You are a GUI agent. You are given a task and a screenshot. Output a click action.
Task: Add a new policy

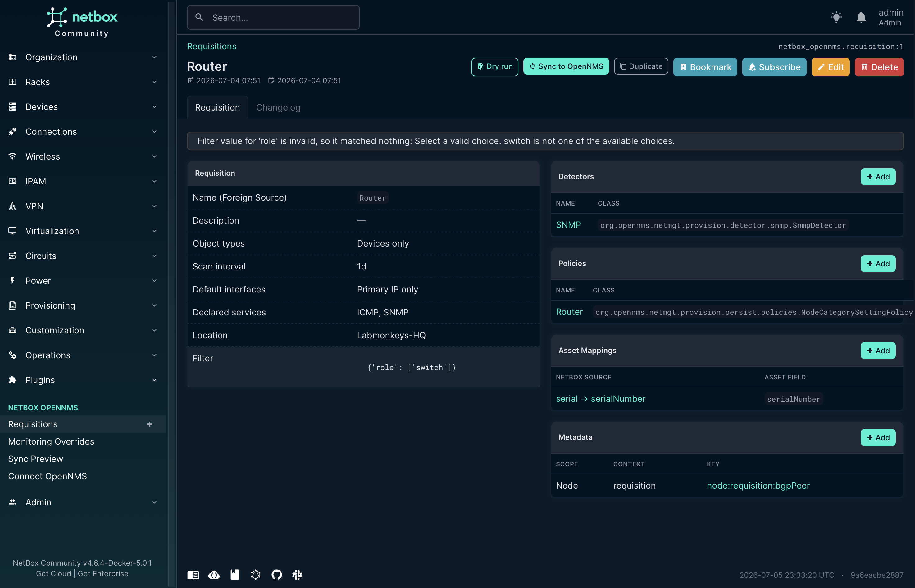[x=878, y=264]
